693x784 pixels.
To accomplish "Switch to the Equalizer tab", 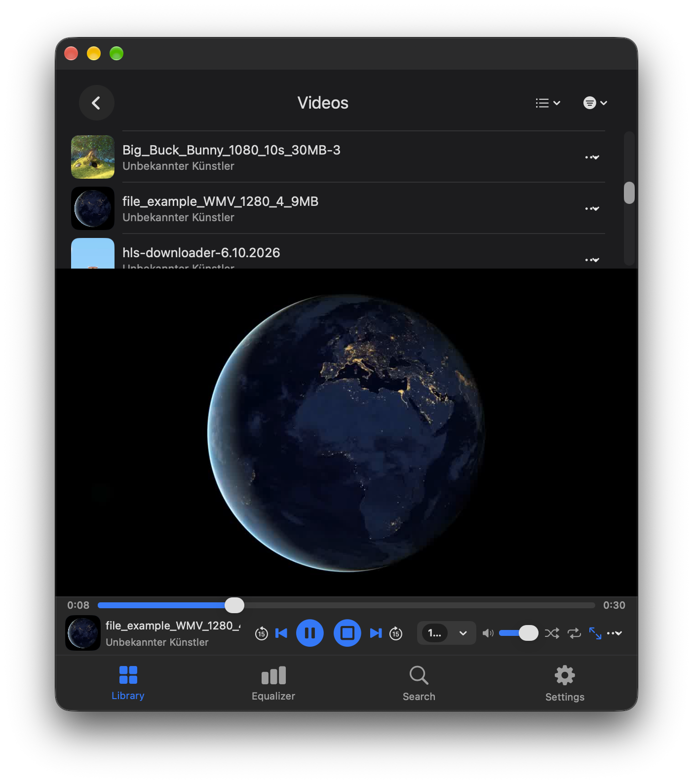I will pos(273,683).
